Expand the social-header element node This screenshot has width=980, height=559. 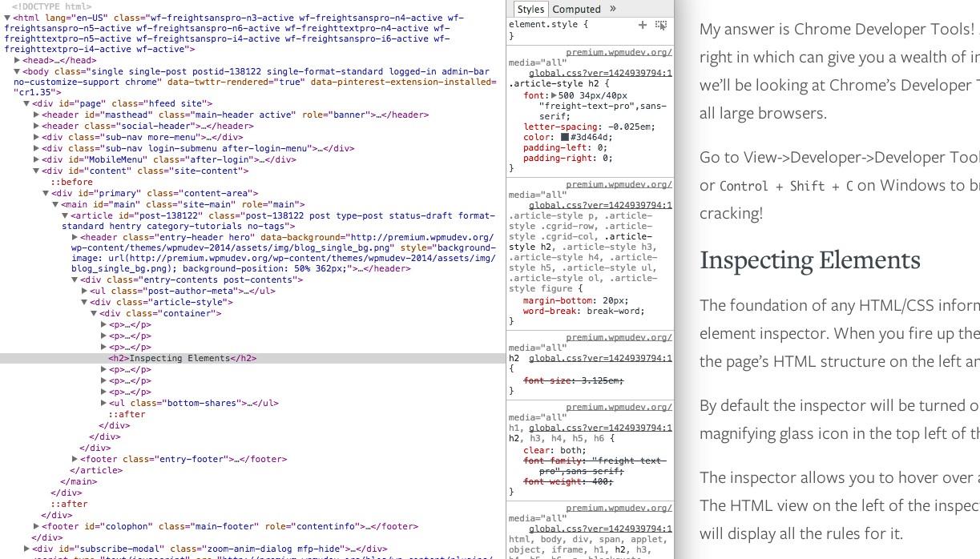36,127
